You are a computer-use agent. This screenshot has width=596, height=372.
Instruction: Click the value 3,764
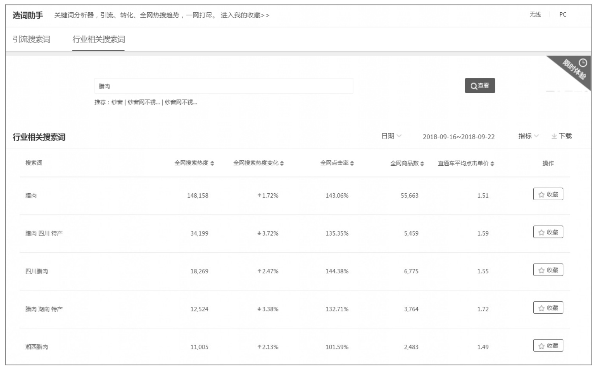(x=411, y=309)
